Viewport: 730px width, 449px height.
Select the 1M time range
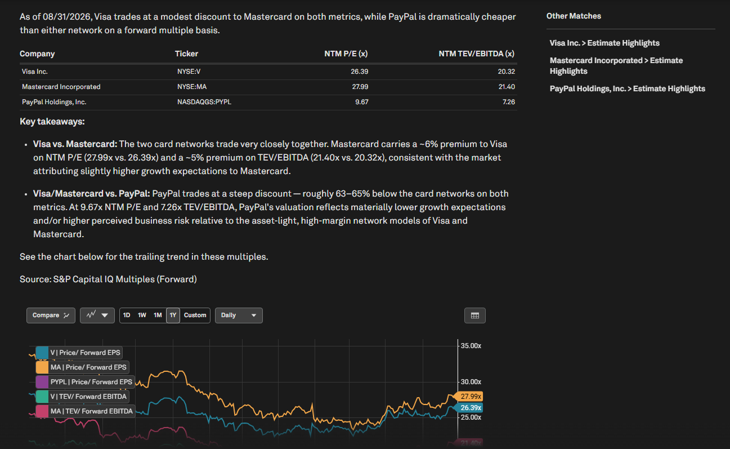coord(158,315)
